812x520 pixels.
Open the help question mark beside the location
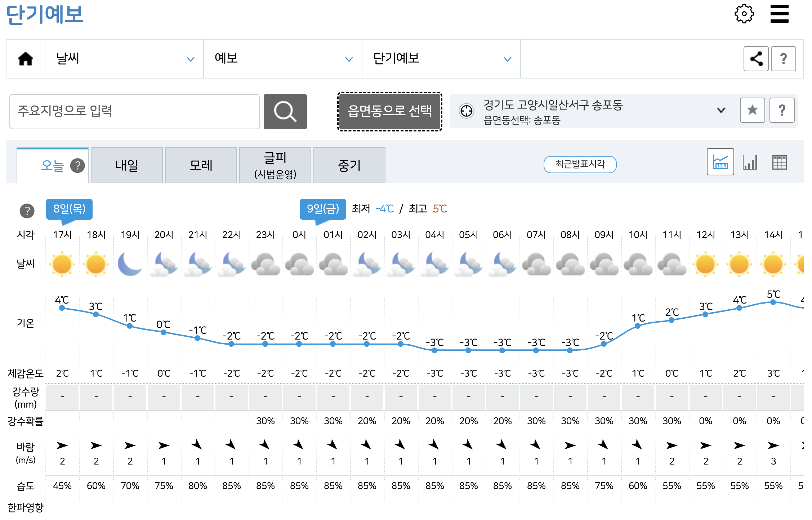point(782,110)
